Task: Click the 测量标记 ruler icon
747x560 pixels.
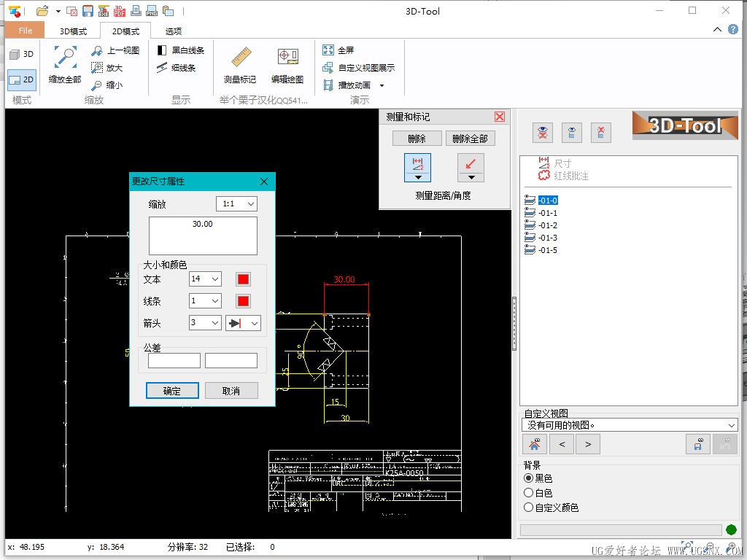Action: [240, 58]
